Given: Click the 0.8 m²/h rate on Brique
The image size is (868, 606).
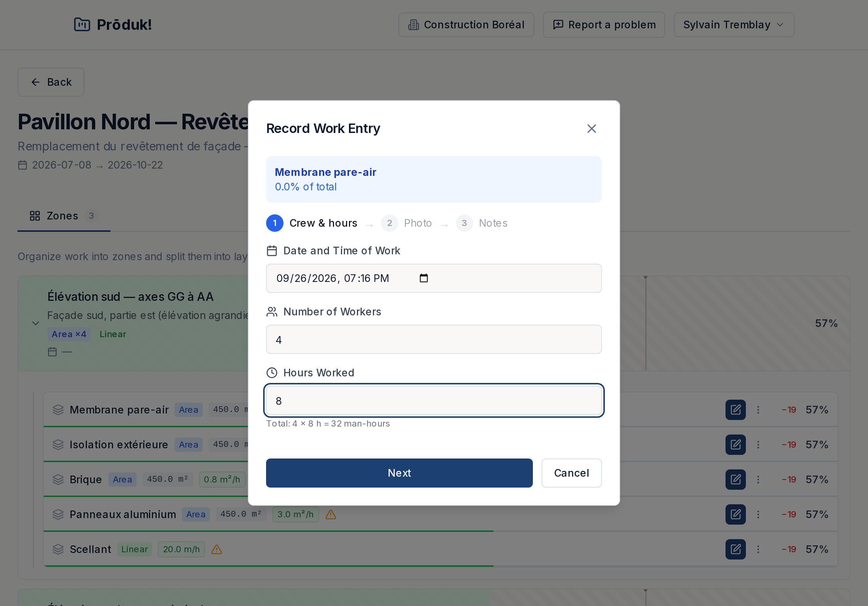Looking at the screenshot, I should (x=222, y=480).
